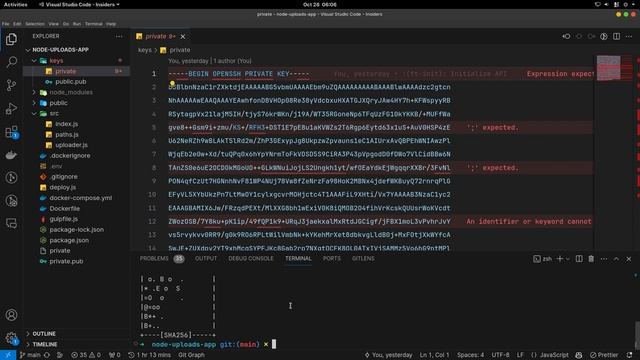Viewport: 640px width, 360px height.
Task: Open the Accounts menu
Action: point(11,315)
